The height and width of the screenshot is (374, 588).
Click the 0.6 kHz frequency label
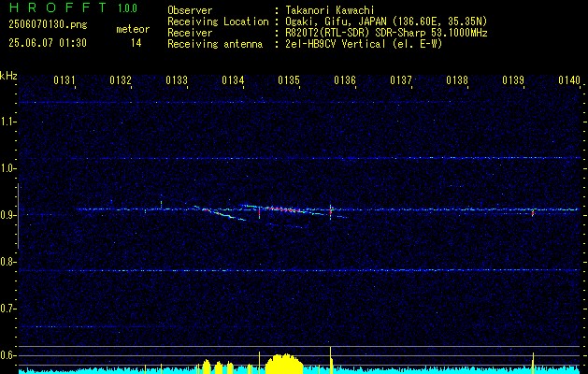pyautogui.click(x=7, y=355)
